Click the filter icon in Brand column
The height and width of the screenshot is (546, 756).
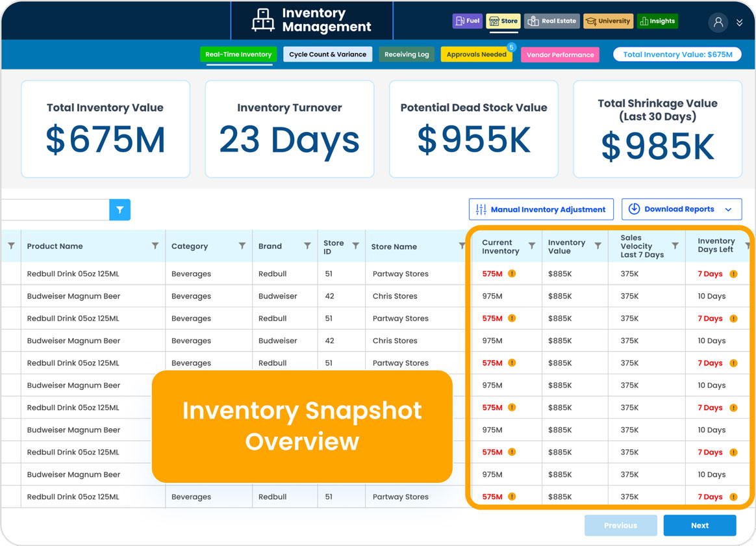point(307,246)
